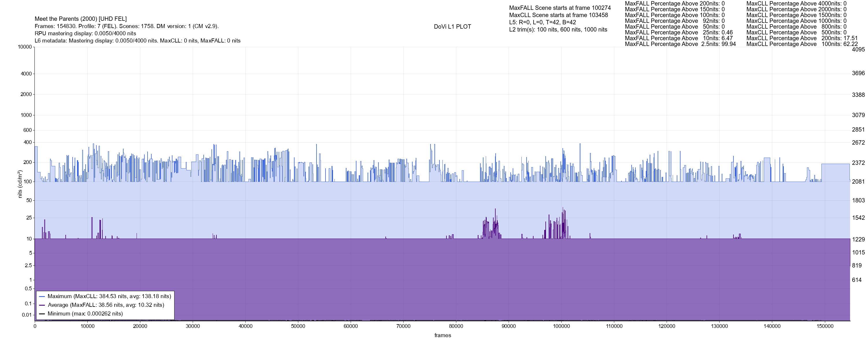Click the blue Maximum legend line swatch
The height and width of the screenshot is (347, 868).
42,297
